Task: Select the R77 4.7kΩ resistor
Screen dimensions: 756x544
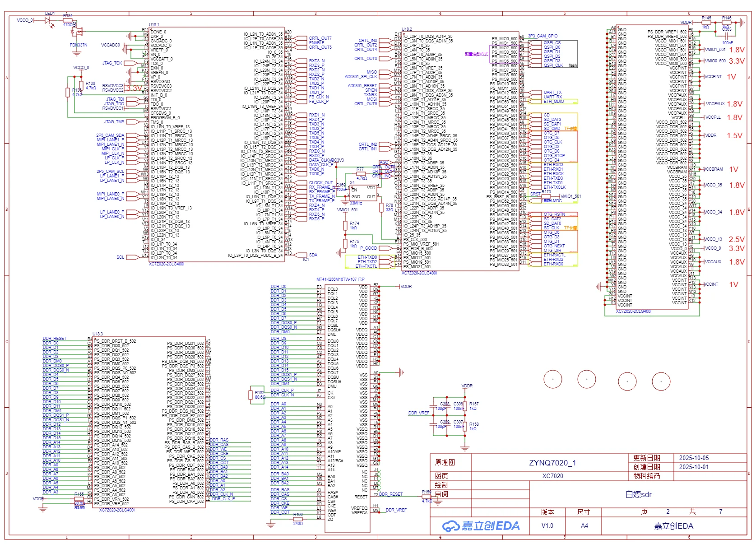Action: pyautogui.click(x=360, y=174)
